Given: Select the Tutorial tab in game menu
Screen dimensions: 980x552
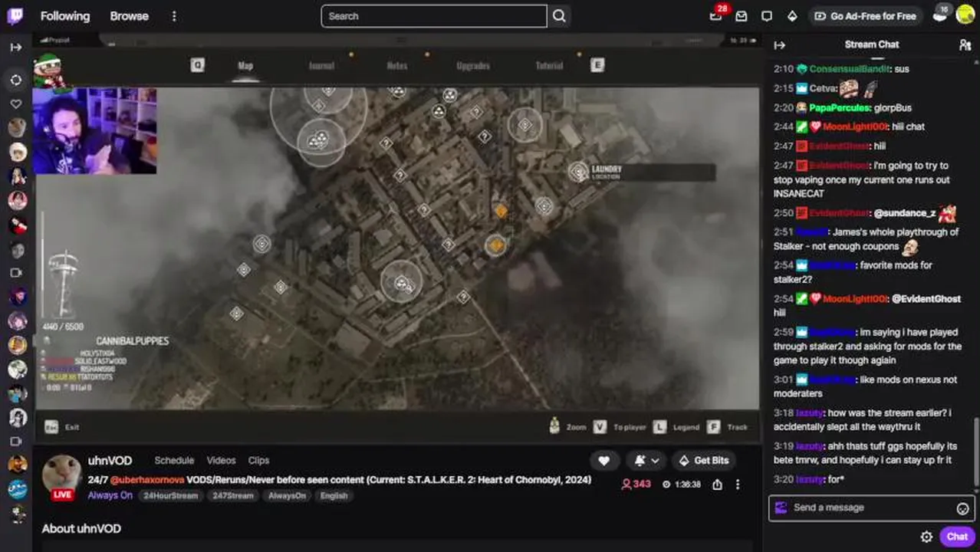Looking at the screenshot, I should pyautogui.click(x=549, y=66).
